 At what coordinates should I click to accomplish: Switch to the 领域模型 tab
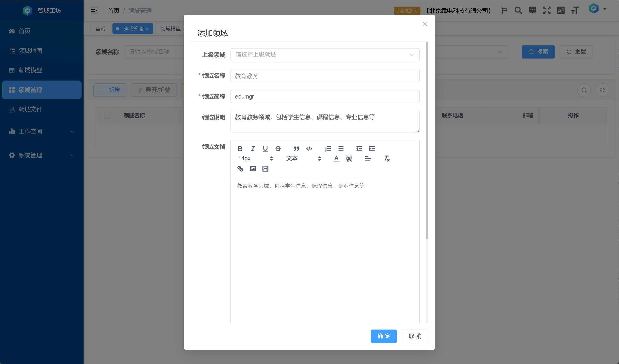pos(170,29)
